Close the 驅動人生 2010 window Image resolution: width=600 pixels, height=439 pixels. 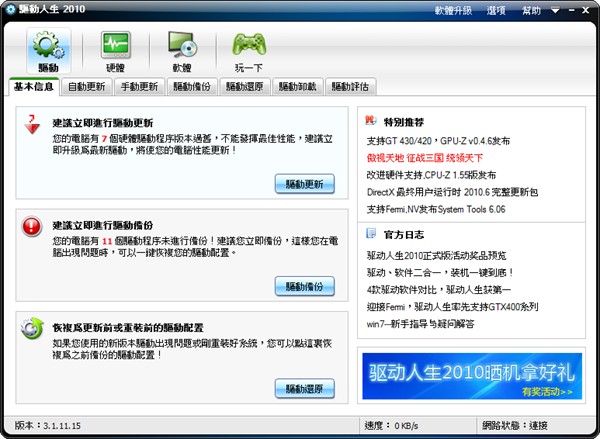(x=586, y=11)
